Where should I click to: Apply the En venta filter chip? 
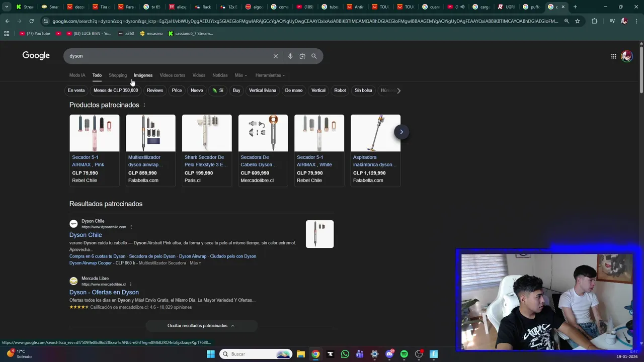coord(76,90)
